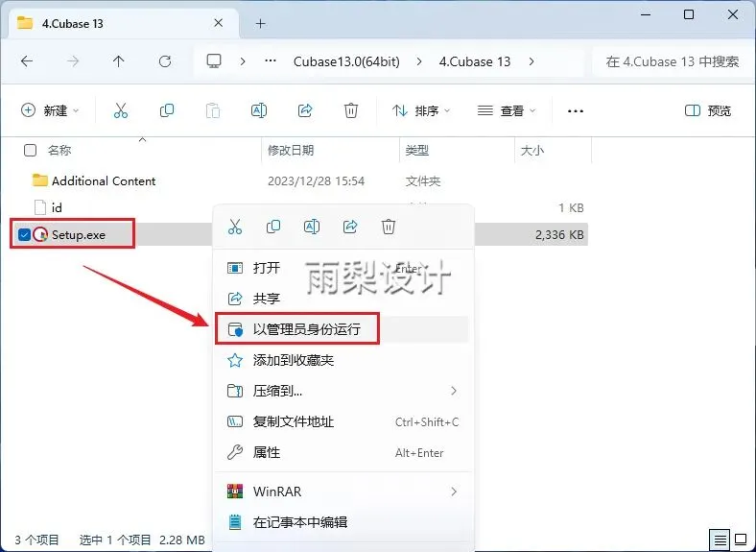The image size is (756, 552).
Task: Click the Additional Content folder icon
Action: (40, 180)
